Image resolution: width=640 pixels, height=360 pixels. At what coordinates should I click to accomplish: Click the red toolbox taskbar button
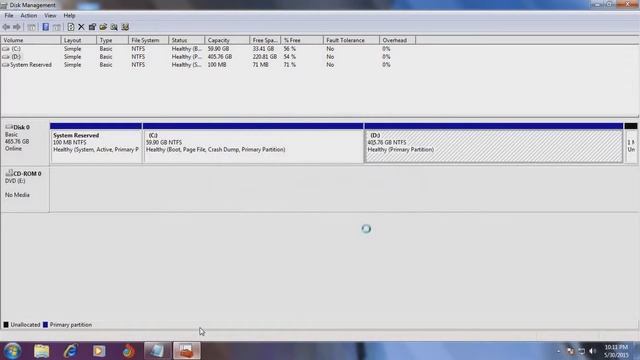pyautogui.click(x=187, y=351)
